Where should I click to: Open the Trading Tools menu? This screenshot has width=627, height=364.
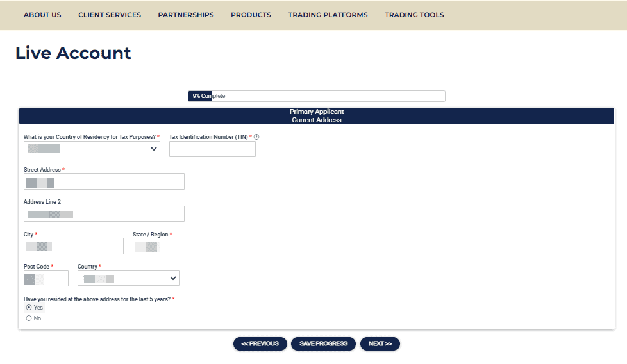coord(414,15)
